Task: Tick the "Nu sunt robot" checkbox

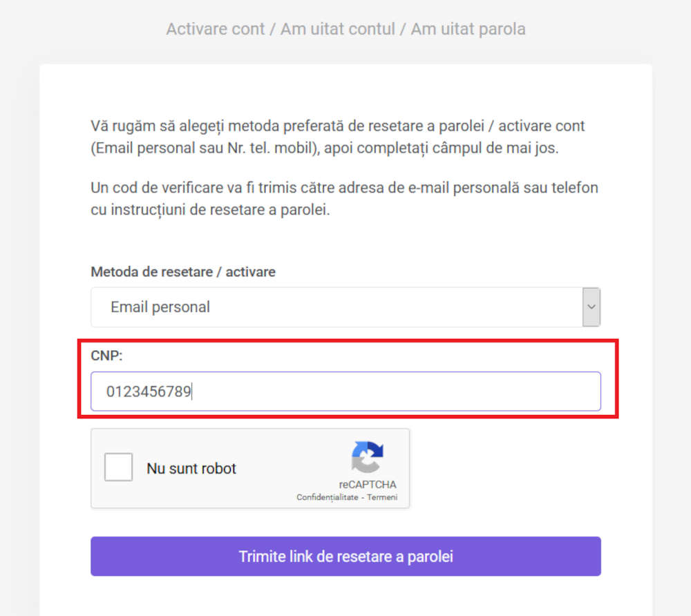Action: click(x=118, y=467)
